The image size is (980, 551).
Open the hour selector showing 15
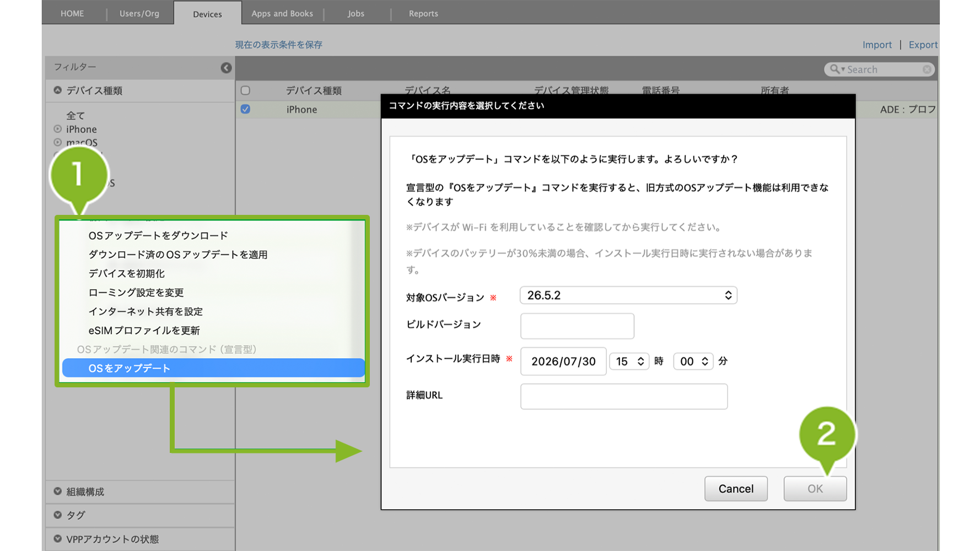coord(629,361)
